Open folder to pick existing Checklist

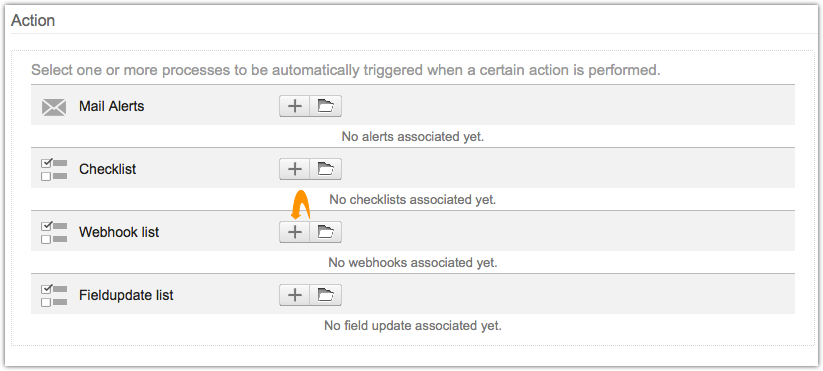pos(326,169)
